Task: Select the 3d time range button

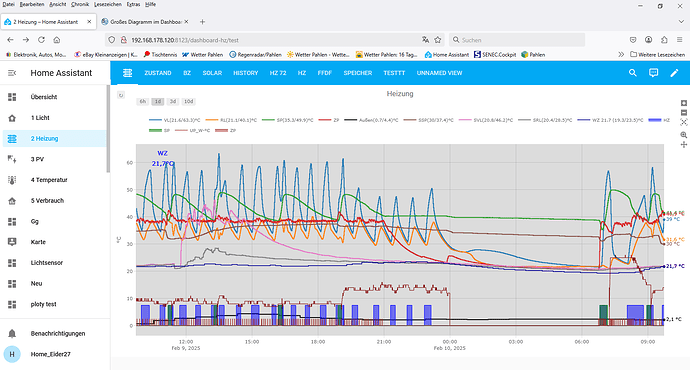Action: point(173,102)
